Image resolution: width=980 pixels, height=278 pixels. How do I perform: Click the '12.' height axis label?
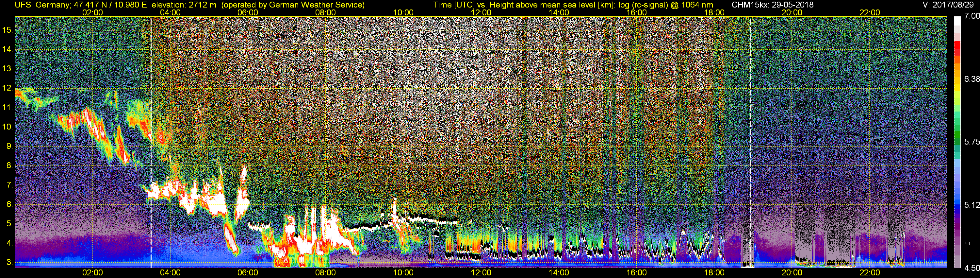[8, 88]
